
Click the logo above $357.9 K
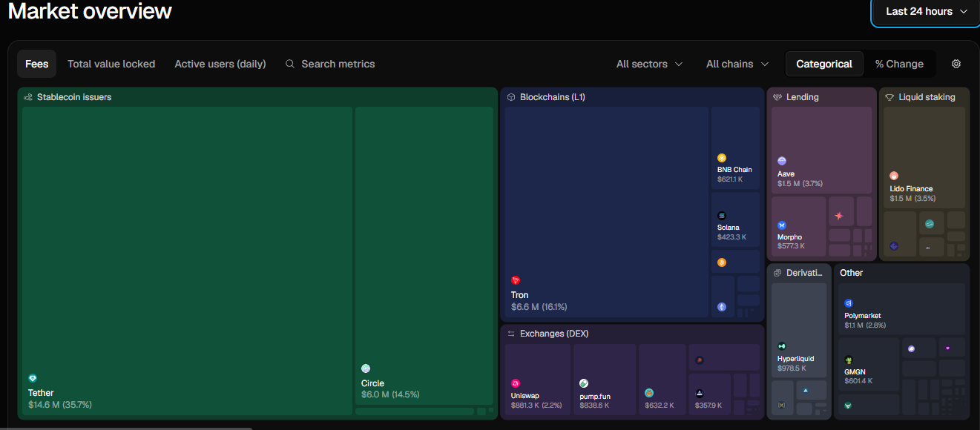coord(700,393)
